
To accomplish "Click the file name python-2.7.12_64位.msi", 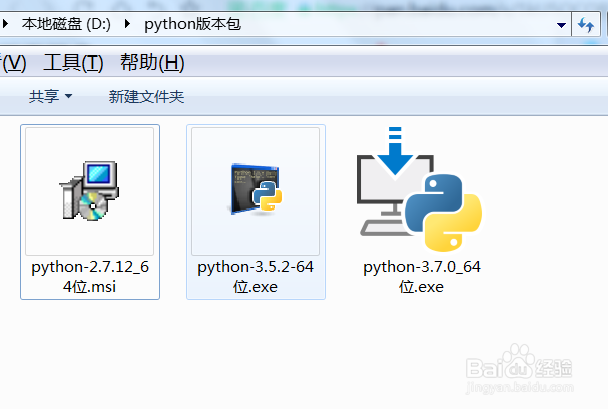I will click(x=90, y=277).
